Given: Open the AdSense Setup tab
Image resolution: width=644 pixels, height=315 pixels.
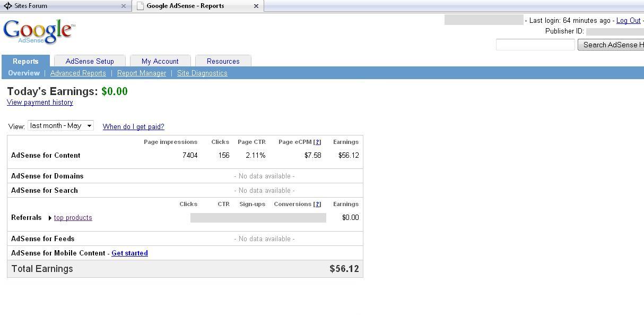Looking at the screenshot, I should click(90, 61).
